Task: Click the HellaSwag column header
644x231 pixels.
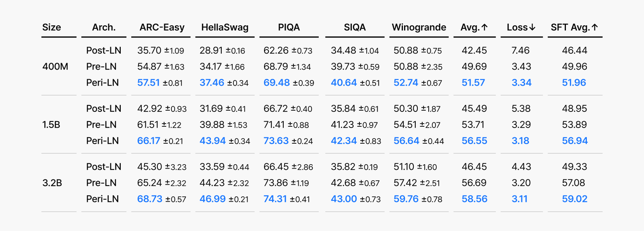Action: point(225,27)
